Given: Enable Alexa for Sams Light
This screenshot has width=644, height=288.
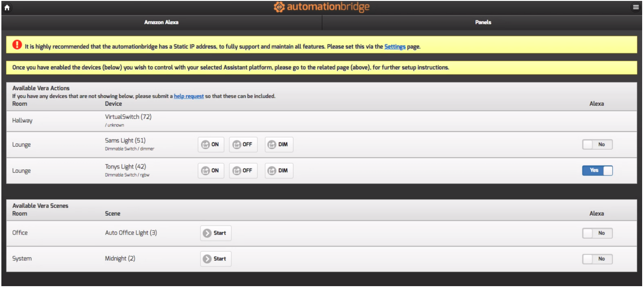Looking at the screenshot, I should pyautogui.click(x=597, y=144).
